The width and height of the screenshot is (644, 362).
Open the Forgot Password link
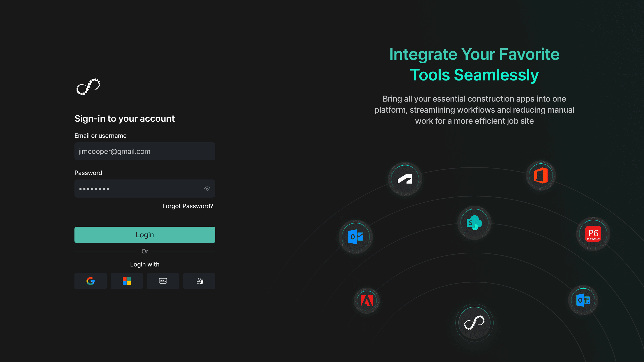pyautogui.click(x=188, y=206)
